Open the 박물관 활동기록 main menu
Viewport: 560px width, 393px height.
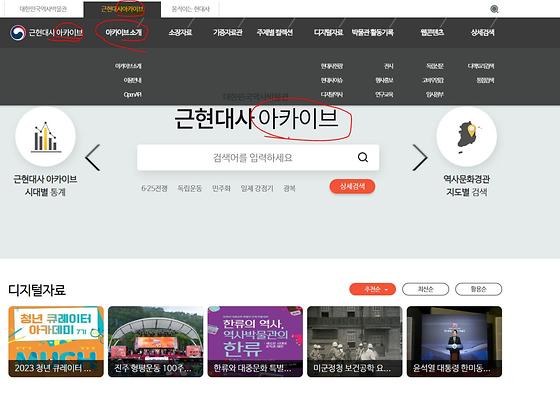372,33
